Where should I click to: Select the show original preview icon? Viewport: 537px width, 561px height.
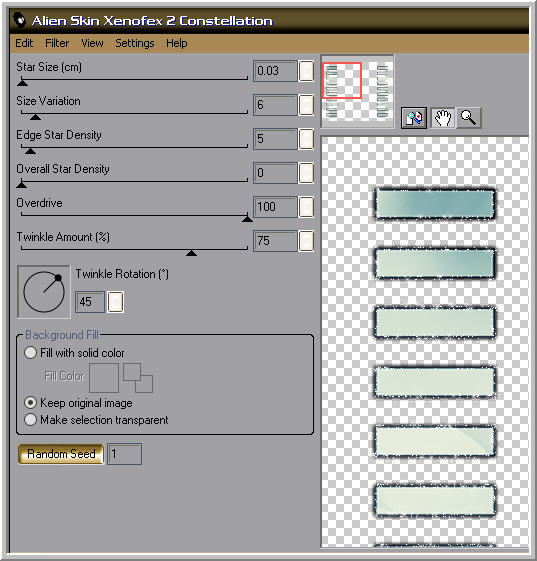pyautogui.click(x=414, y=118)
